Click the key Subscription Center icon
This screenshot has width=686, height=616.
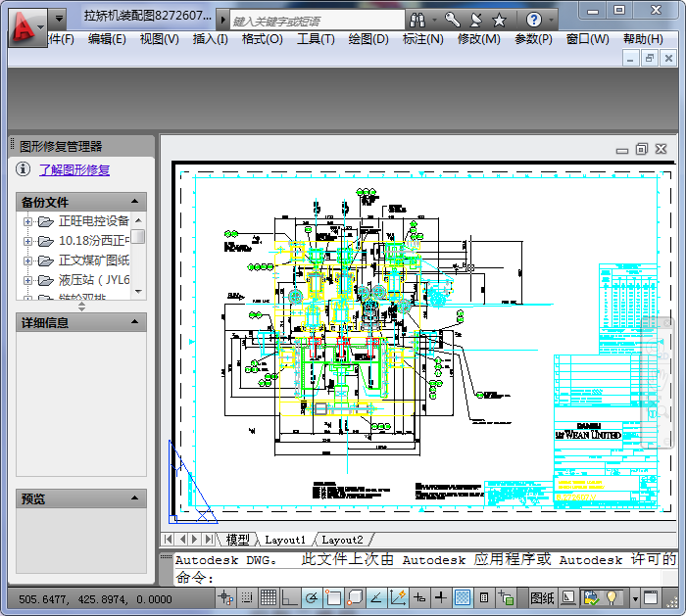452,20
